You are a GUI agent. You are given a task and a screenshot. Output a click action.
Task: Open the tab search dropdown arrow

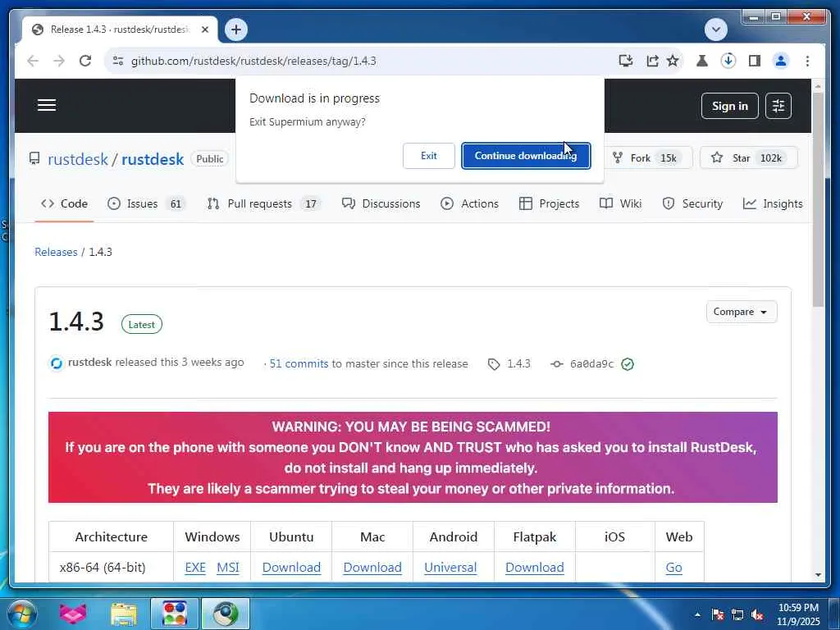point(715,30)
